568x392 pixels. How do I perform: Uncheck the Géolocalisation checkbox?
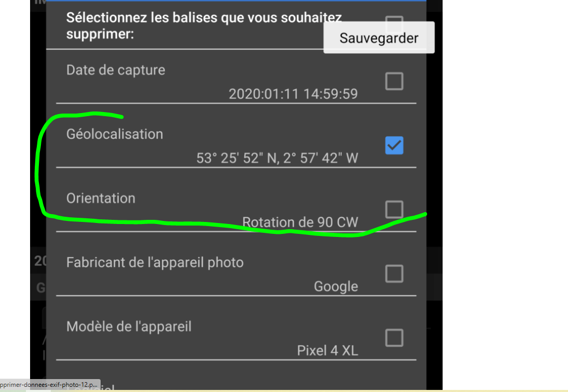click(x=394, y=146)
